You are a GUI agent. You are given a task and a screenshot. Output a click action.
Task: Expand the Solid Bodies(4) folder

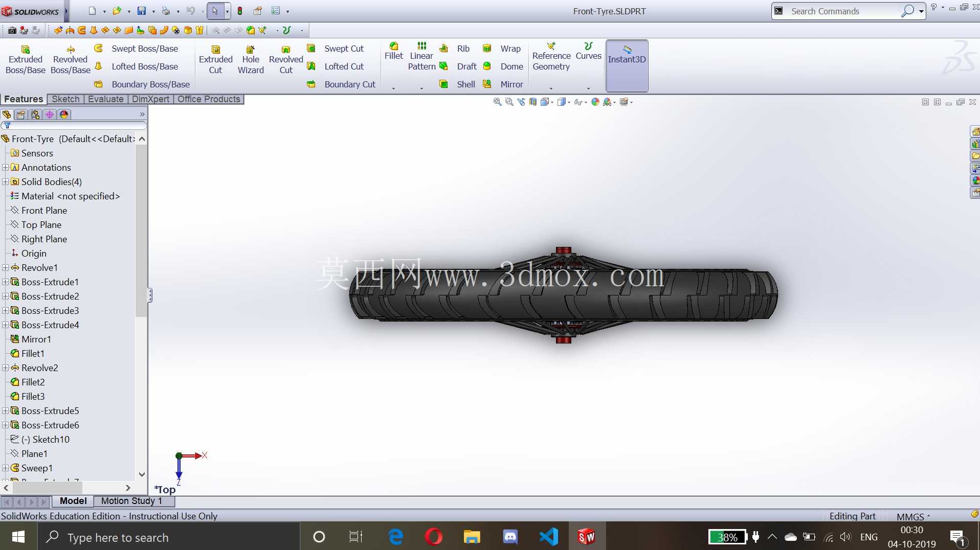click(x=5, y=182)
